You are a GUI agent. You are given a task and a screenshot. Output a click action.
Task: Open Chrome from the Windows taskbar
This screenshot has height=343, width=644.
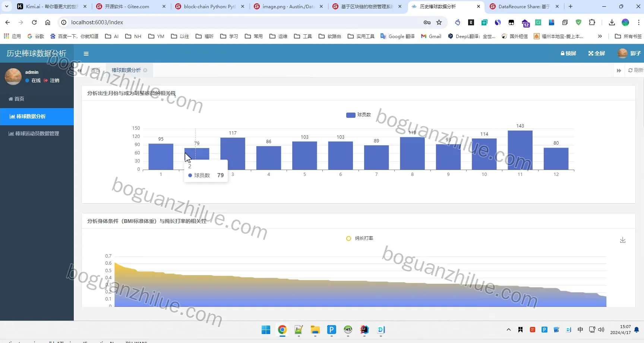[x=282, y=330]
